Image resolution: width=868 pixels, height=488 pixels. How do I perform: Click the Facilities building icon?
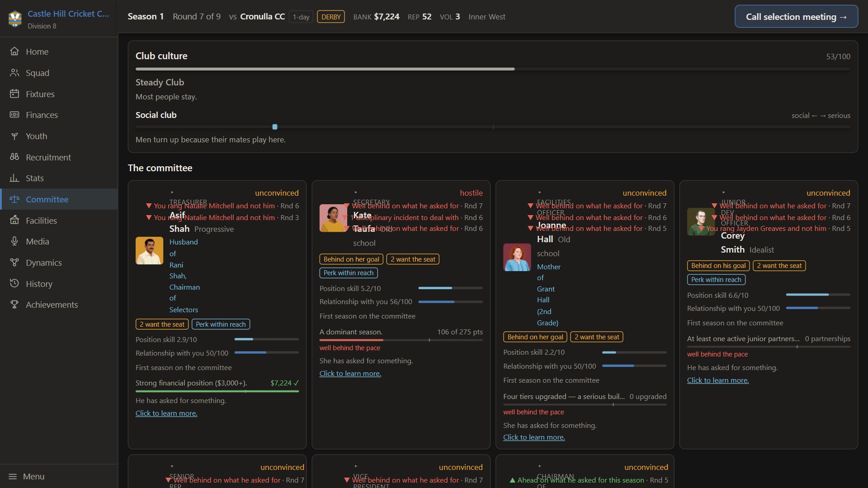click(x=14, y=221)
